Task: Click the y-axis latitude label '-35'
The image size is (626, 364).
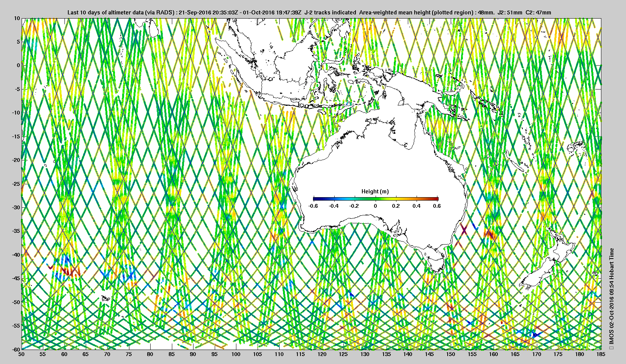Action: coord(16,231)
